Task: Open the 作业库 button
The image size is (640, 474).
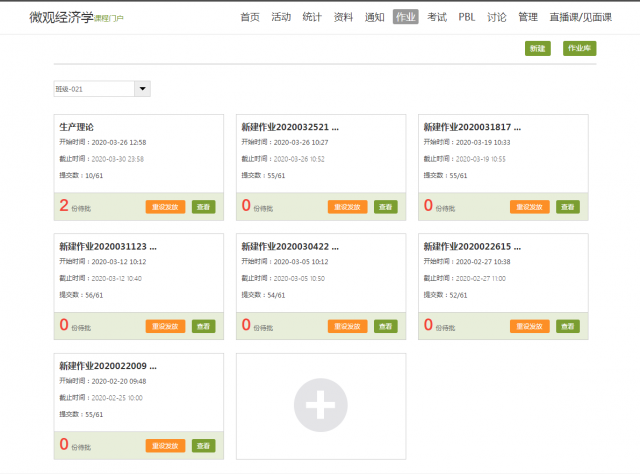Action: [579, 48]
